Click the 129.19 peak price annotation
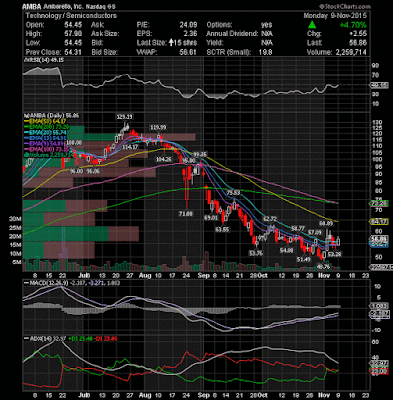 coord(124,117)
